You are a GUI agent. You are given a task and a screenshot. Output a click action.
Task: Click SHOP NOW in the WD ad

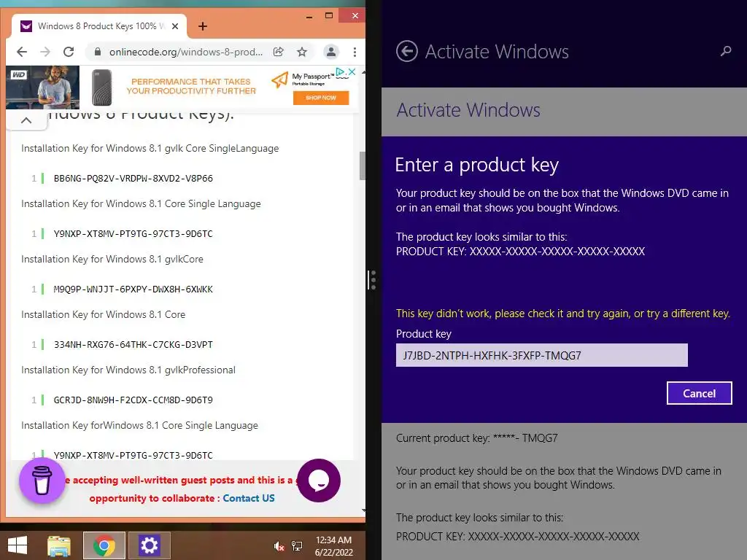pos(321,98)
